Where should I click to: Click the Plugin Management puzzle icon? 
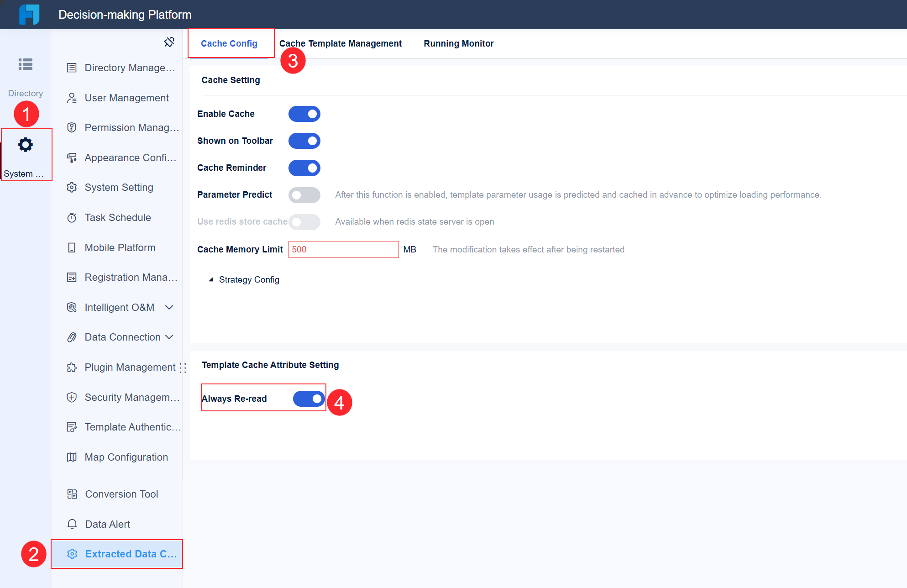(72, 367)
